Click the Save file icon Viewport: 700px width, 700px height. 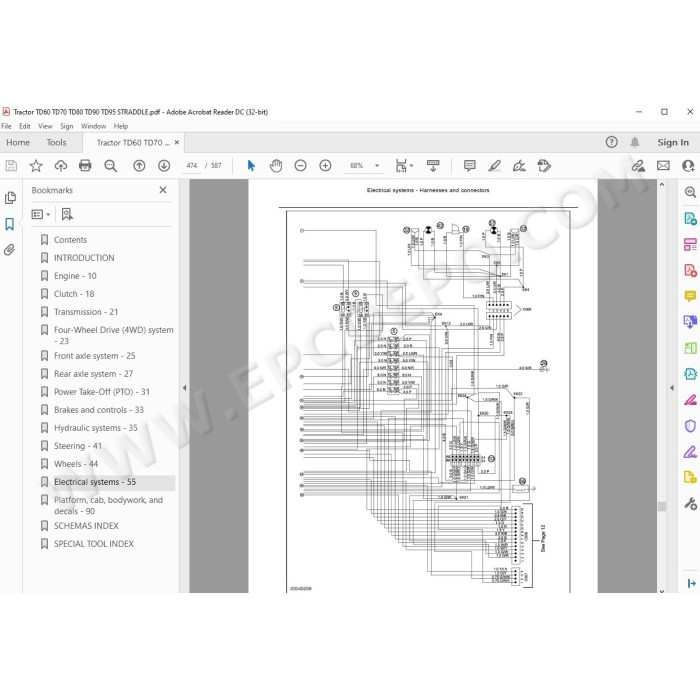tap(11, 166)
